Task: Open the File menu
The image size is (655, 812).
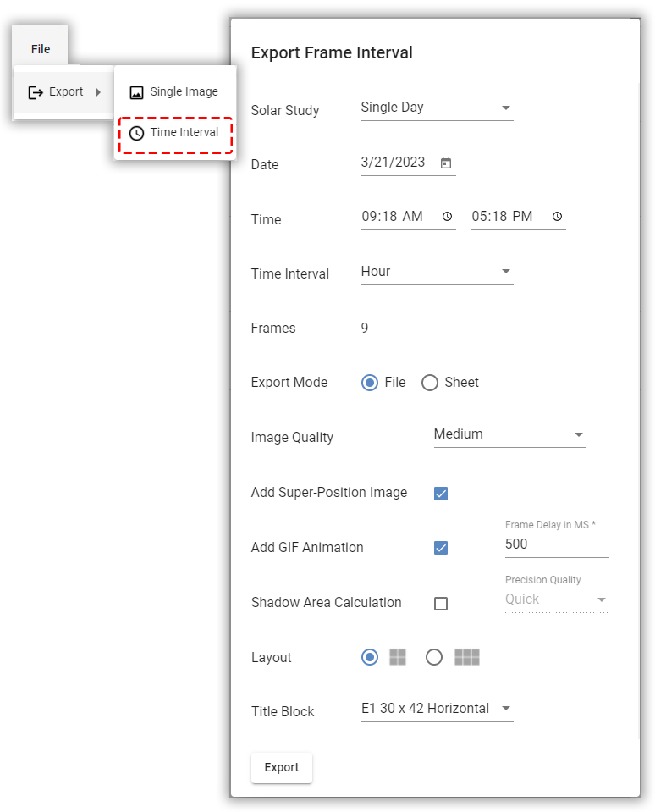Action: [x=40, y=47]
